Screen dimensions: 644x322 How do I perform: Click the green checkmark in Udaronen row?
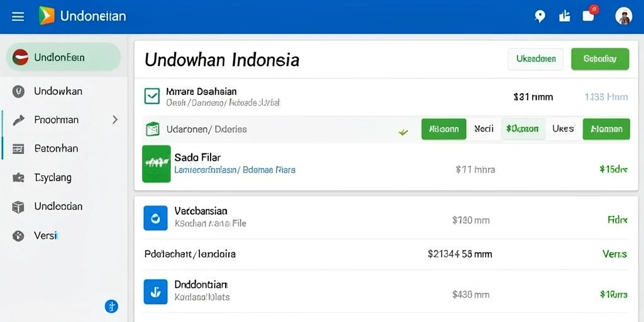(403, 132)
